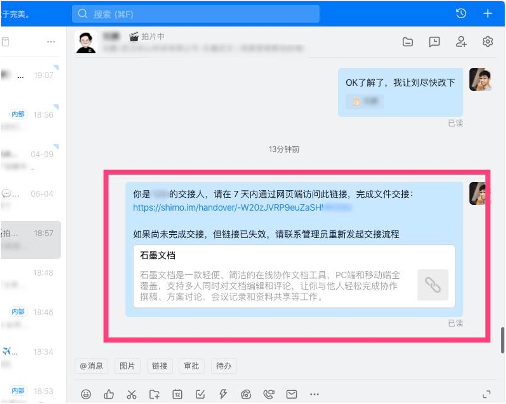Click the @消息 quick button

tap(91, 366)
